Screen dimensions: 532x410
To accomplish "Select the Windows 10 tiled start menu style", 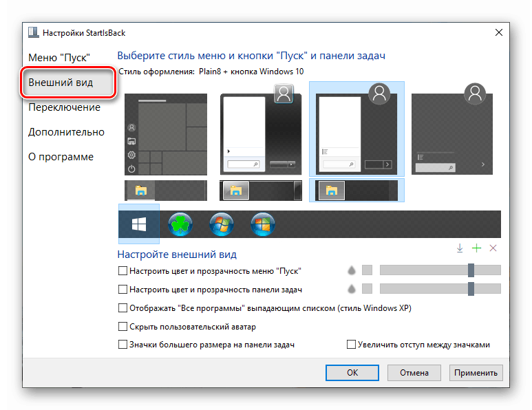I will click(166, 134).
